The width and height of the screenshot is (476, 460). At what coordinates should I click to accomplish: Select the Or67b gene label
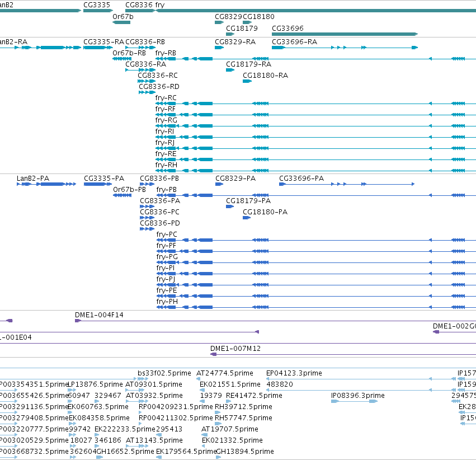[x=123, y=17]
